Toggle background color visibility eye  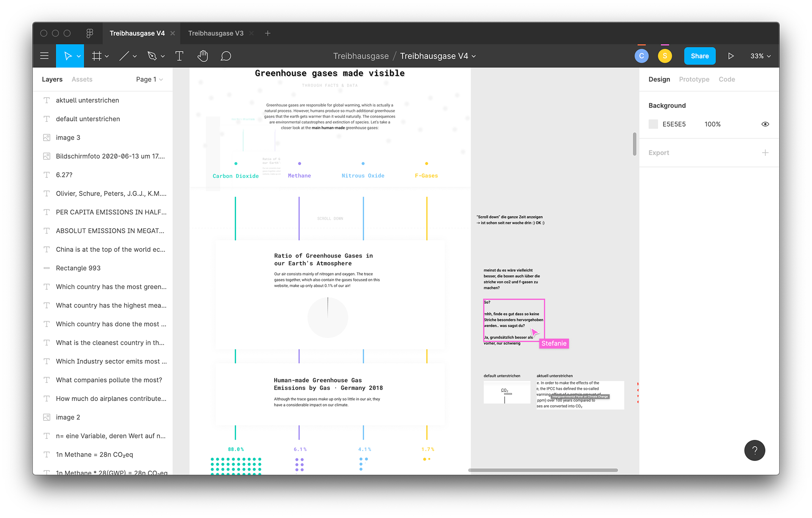pyautogui.click(x=765, y=124)
